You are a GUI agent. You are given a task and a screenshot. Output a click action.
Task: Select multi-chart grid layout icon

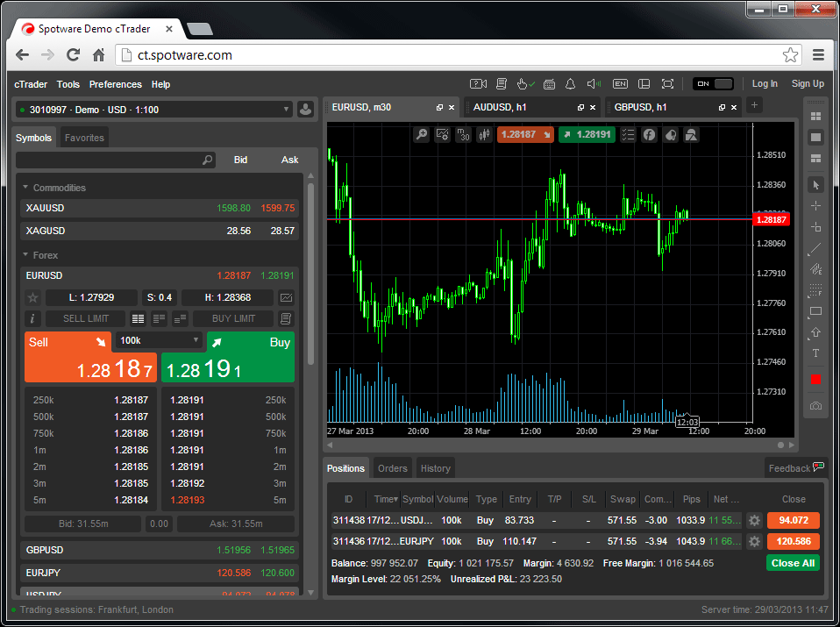[x=816, y=117]
